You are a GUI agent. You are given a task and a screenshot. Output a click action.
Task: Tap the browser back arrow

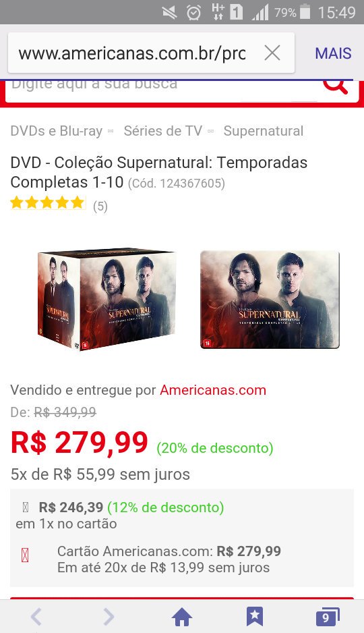pyautogui.click(x=36, y=617)
